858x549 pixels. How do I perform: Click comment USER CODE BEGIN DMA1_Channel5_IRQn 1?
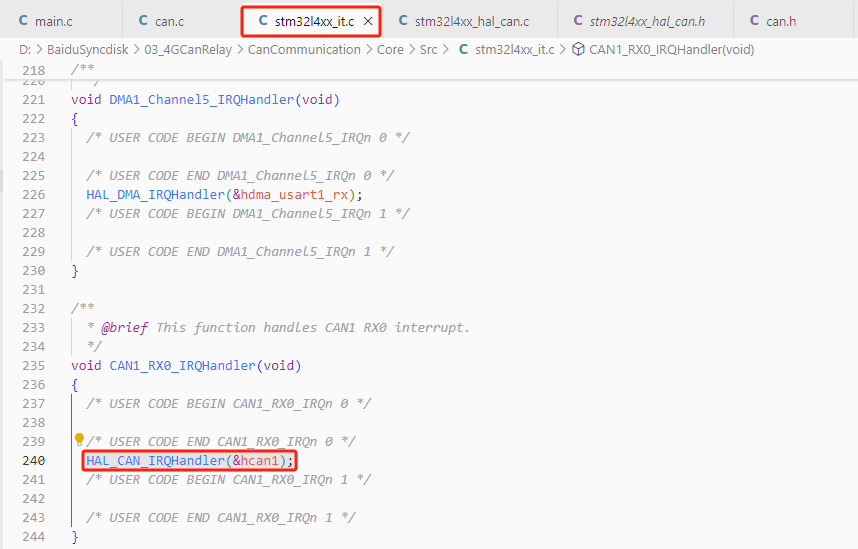click(x=248, y=214)
